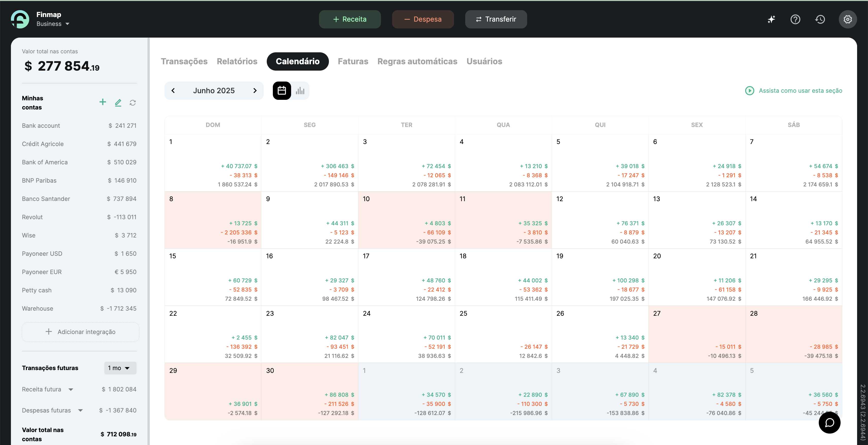Image resolution: width=868 pixels, height=445 pixels.
Task: Select the Bank of America account
Action: (x=79, y=162)
